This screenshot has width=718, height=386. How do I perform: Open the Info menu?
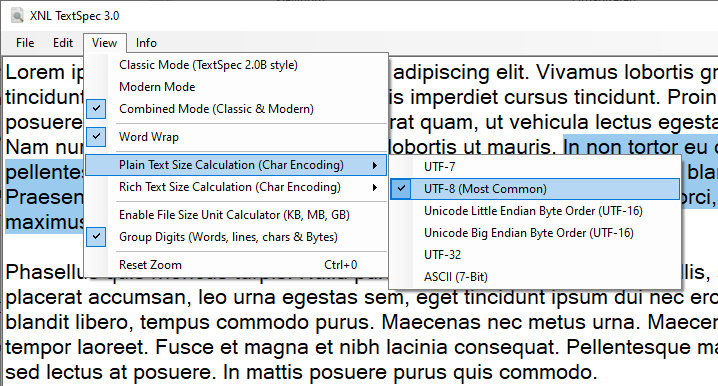pyautogui.click(x=146, y=43)
